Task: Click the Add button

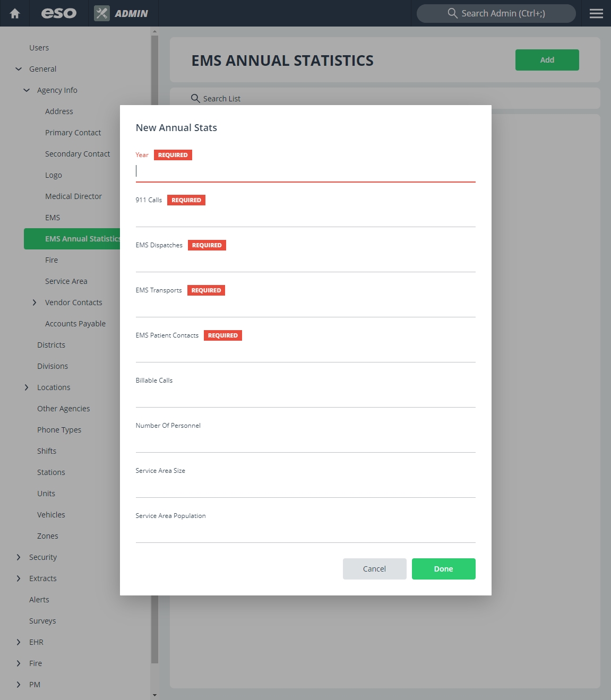Action: click(x=547, y=60)
